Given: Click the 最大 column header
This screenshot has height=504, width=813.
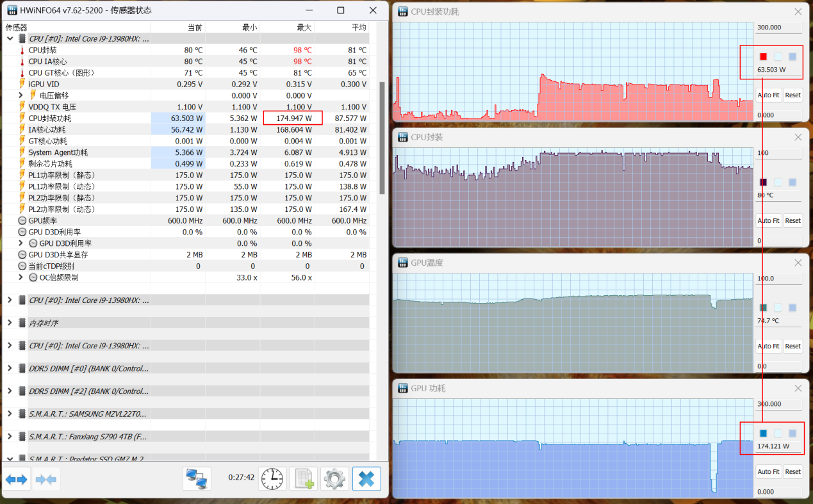Looking at the screenshot, I should click(287, 27).
